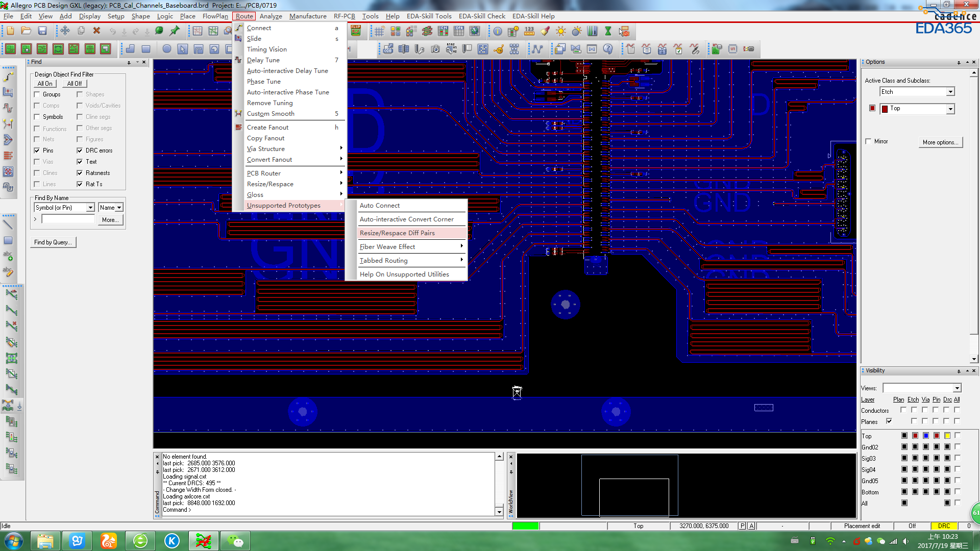
Task: Click the Show Element info icon
Action: (497, 32)
